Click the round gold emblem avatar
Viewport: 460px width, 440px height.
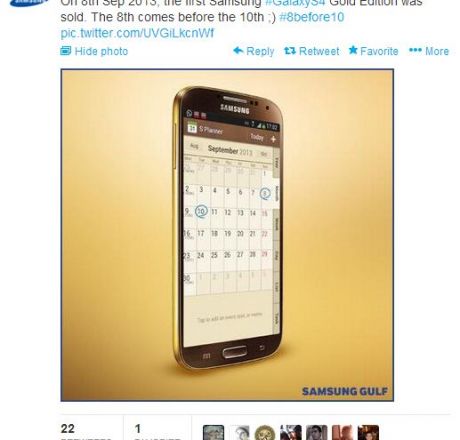coord(265,432)
